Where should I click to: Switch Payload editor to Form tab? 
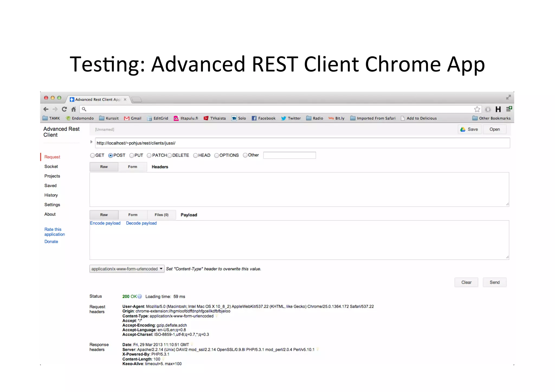[x=133, y=215]
